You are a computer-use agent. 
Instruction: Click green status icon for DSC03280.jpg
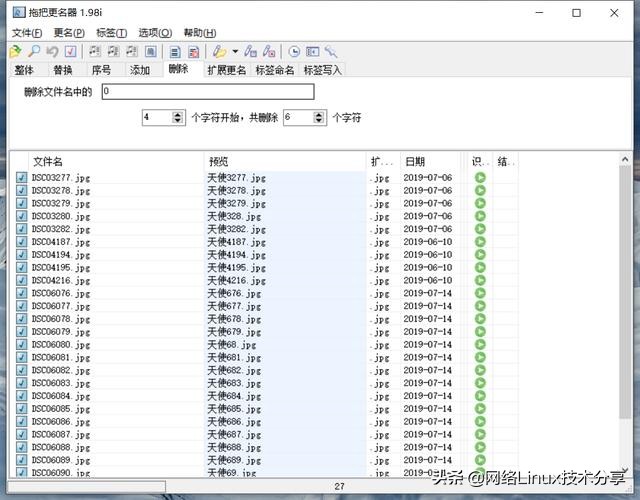(480, 216)
